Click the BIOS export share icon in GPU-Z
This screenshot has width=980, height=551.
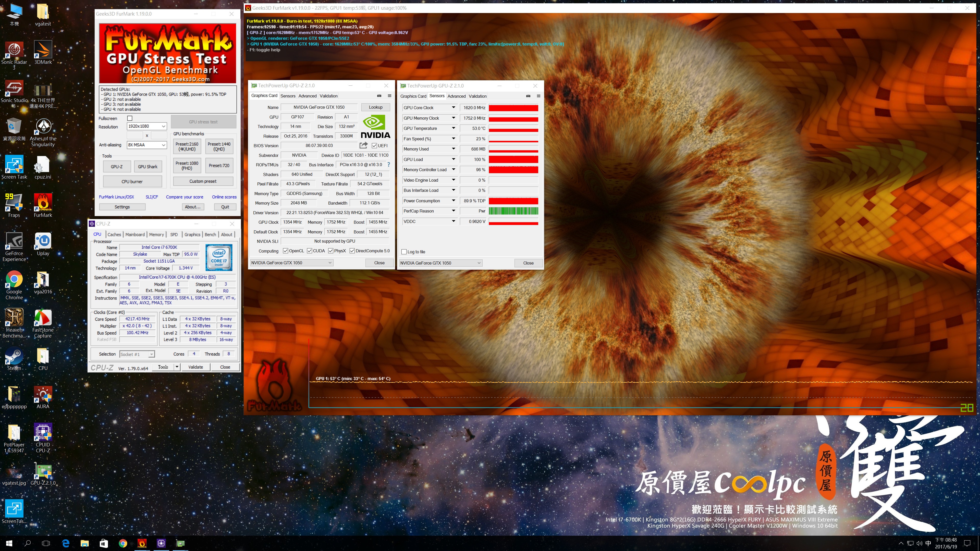pos(364,146)
